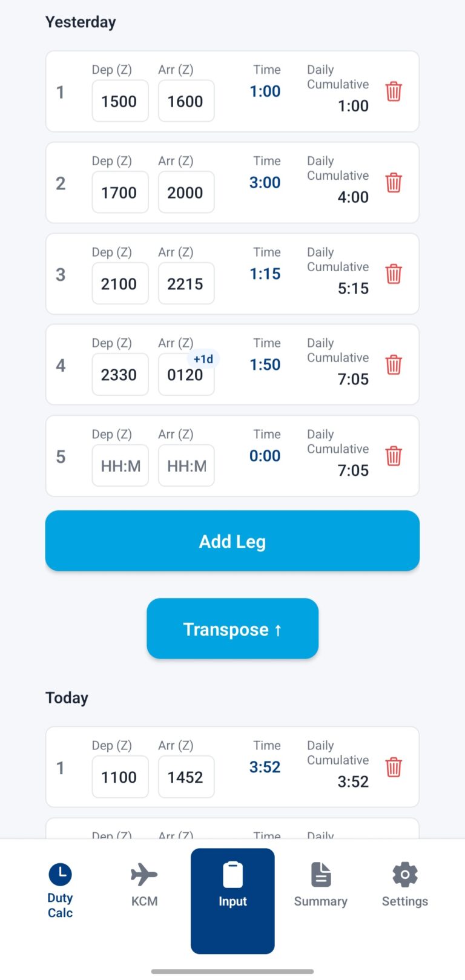Delete Yesterday leg 2 with trash icon
This screenshot has width=465, height=980.
coord(394,183)
